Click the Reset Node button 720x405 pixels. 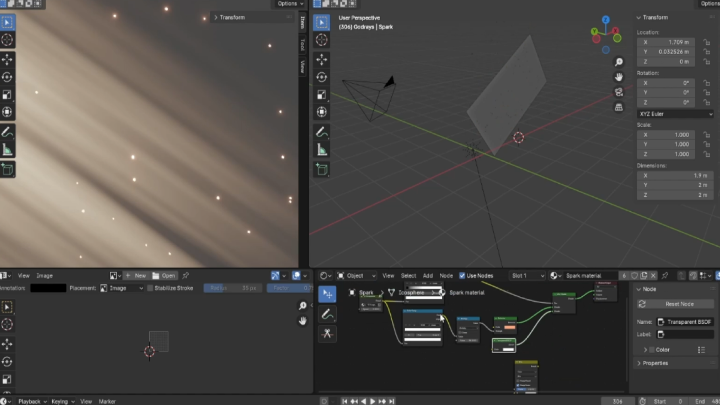675,304
